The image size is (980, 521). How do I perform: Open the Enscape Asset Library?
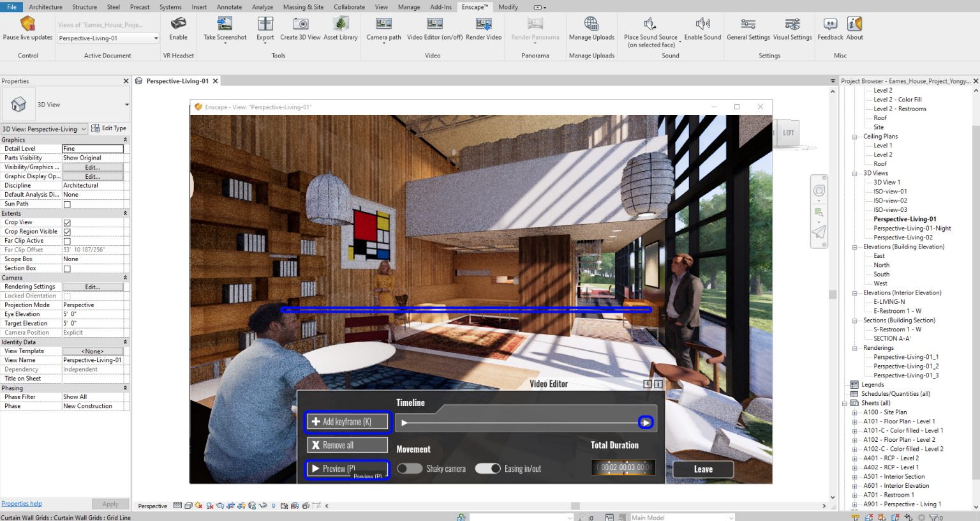[341, 31]
